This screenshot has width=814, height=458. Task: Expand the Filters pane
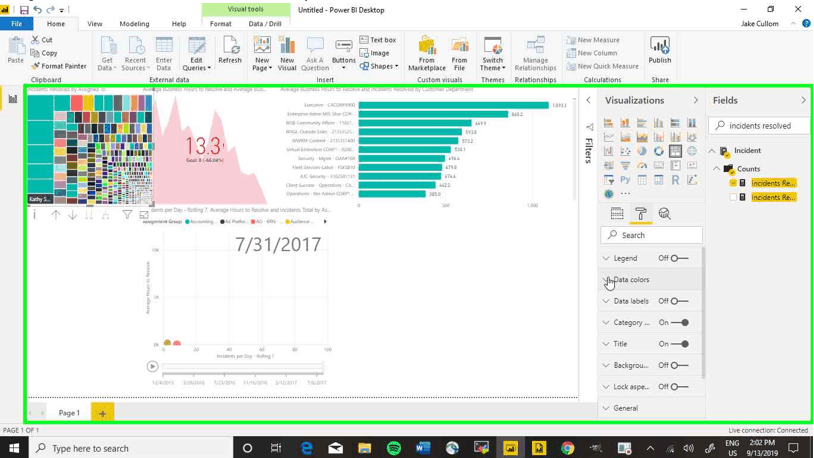point(589,100)
